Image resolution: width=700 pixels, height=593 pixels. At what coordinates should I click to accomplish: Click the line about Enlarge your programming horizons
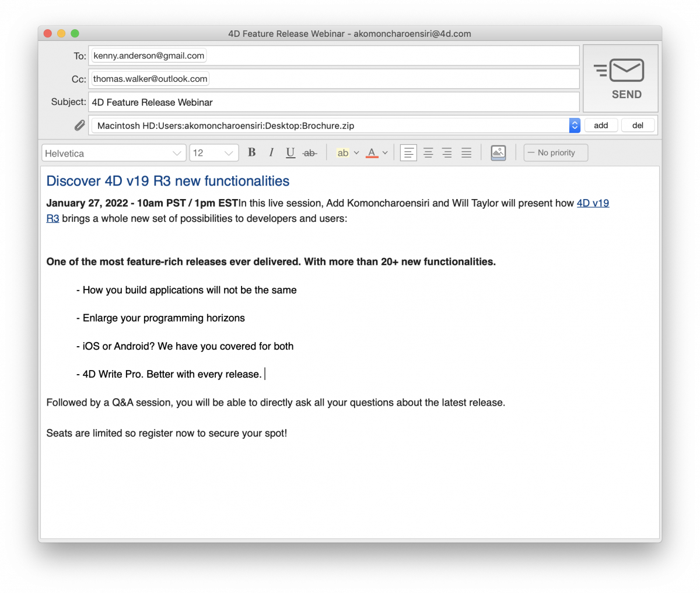160,318
